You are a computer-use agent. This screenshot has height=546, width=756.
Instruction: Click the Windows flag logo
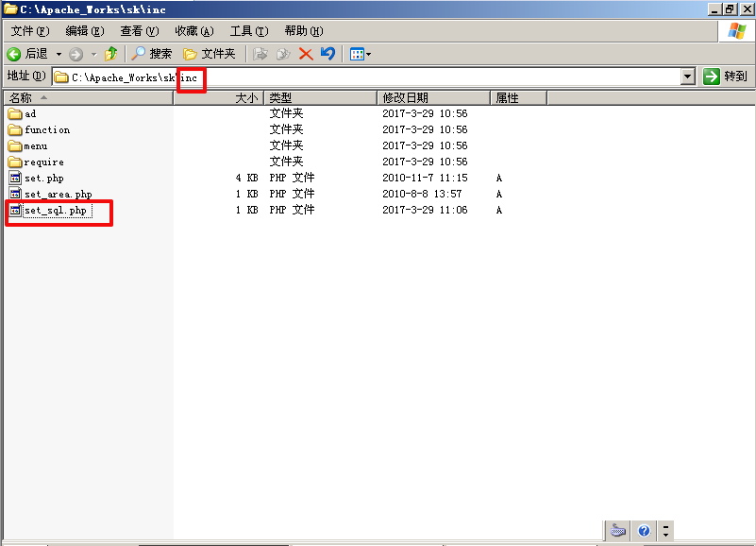(737, 32)
